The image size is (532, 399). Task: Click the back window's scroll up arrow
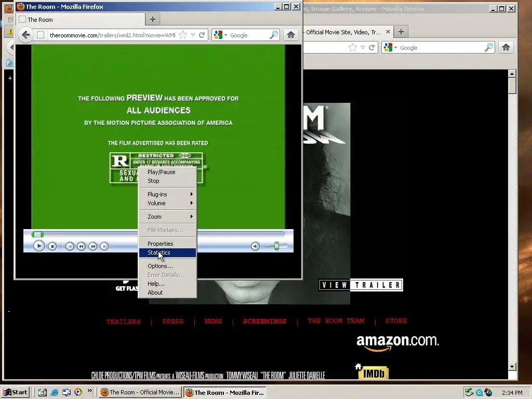(x=512, y=74)
